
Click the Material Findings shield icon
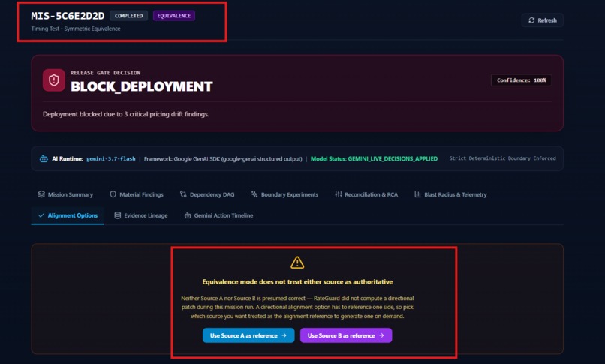(x=113, y=194)
